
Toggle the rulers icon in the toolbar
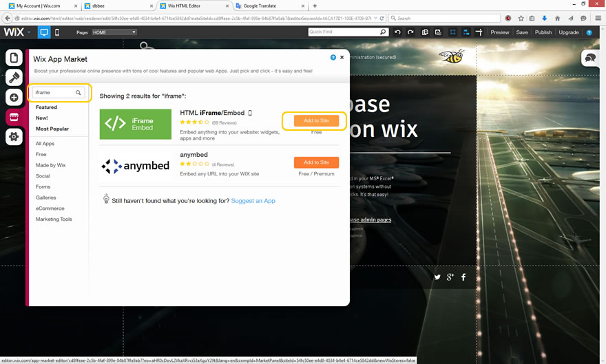(479, 32)
